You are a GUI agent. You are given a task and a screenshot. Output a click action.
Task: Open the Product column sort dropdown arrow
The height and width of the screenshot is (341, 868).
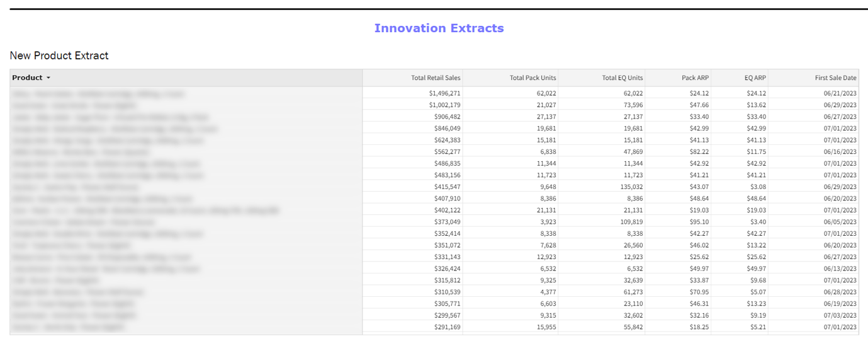point(48,78)
